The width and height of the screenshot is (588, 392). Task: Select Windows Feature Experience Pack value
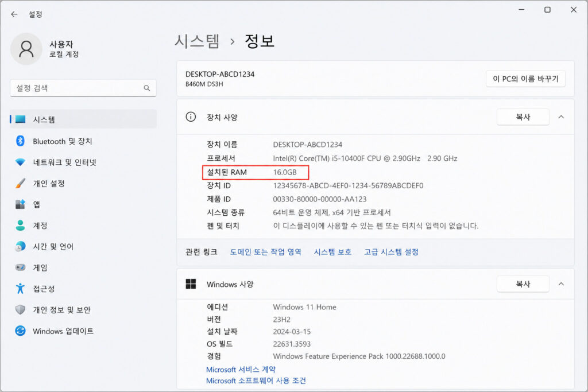tap(359, 356)
